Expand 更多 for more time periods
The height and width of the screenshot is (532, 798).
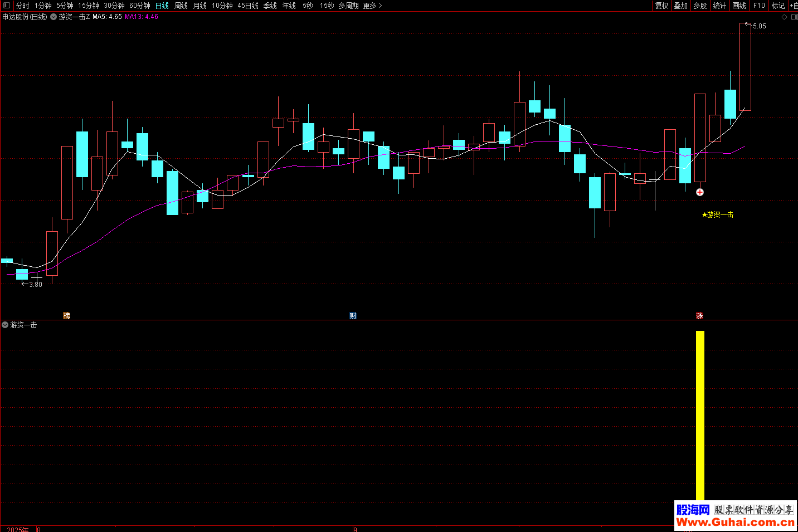tap(372, 6)
